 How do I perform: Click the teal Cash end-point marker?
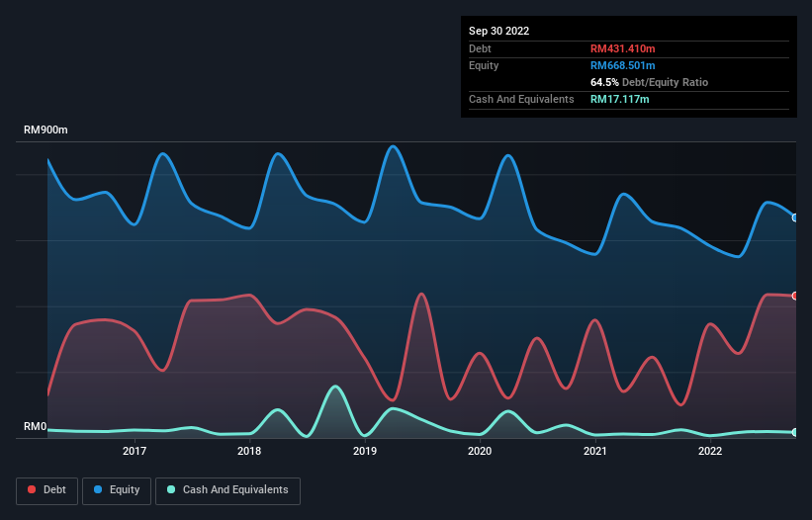tap(795, 432)
